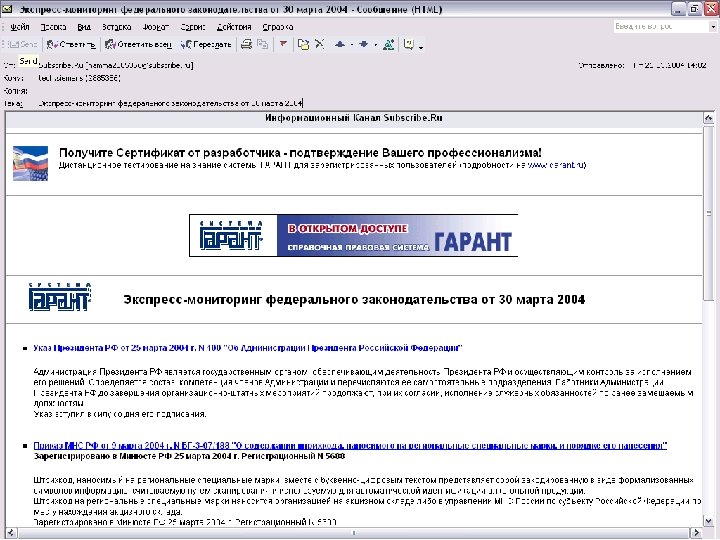720x540 pixels.
Task: Click the sender address in the From line
Action: click(116, 65)
